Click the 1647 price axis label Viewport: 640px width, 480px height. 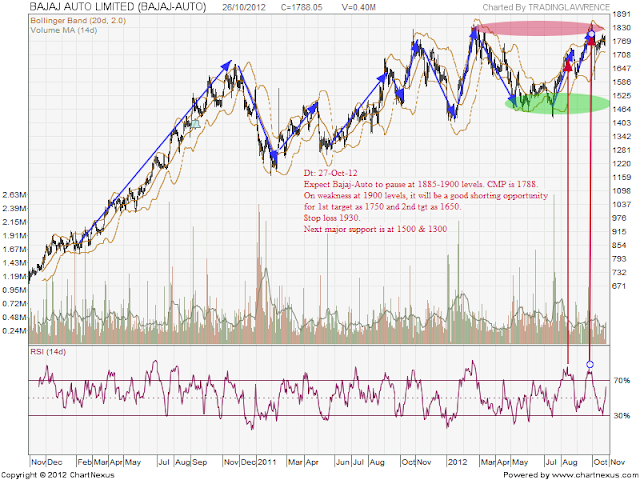622,69
